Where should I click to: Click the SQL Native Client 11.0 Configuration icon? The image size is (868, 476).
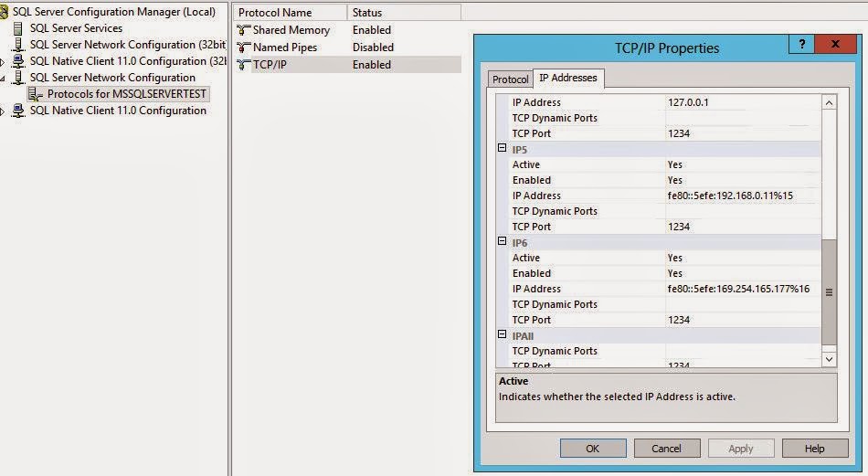click(x=18, y=111)
